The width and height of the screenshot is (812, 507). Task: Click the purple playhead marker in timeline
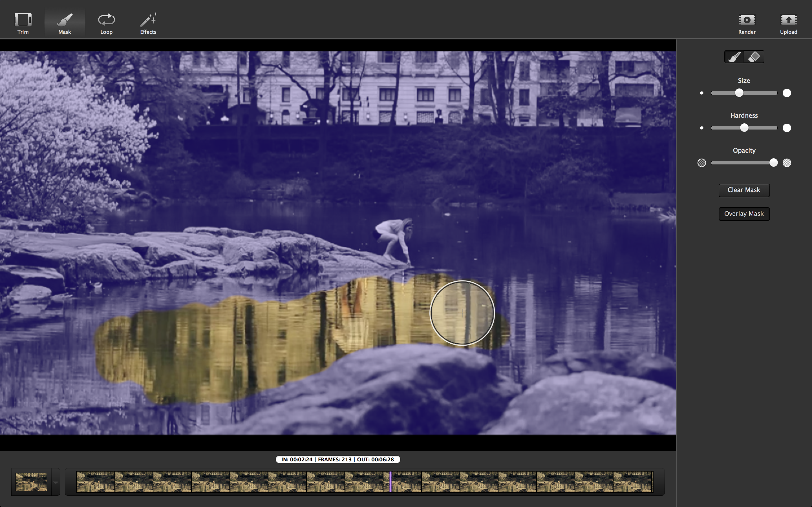(x=390, y=482)
